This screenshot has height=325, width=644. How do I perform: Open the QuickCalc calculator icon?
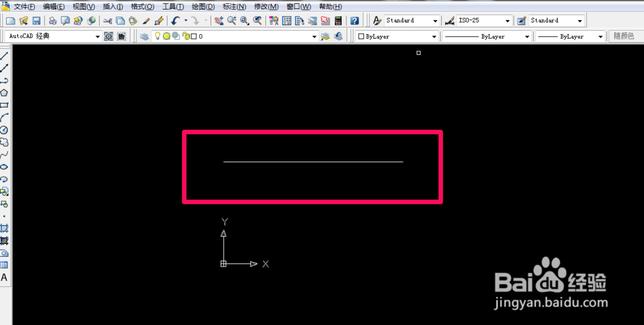click(339, 21)
